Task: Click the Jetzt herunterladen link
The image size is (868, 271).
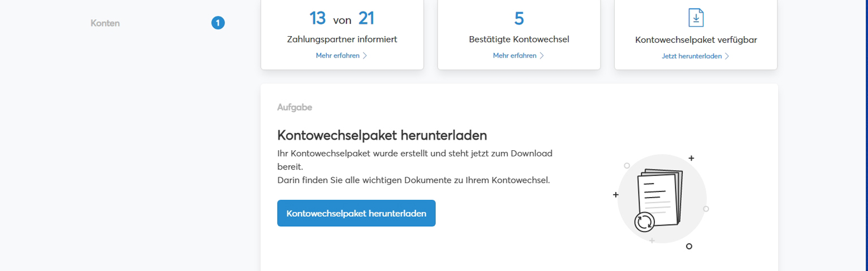Action: [x=691, y=56]
